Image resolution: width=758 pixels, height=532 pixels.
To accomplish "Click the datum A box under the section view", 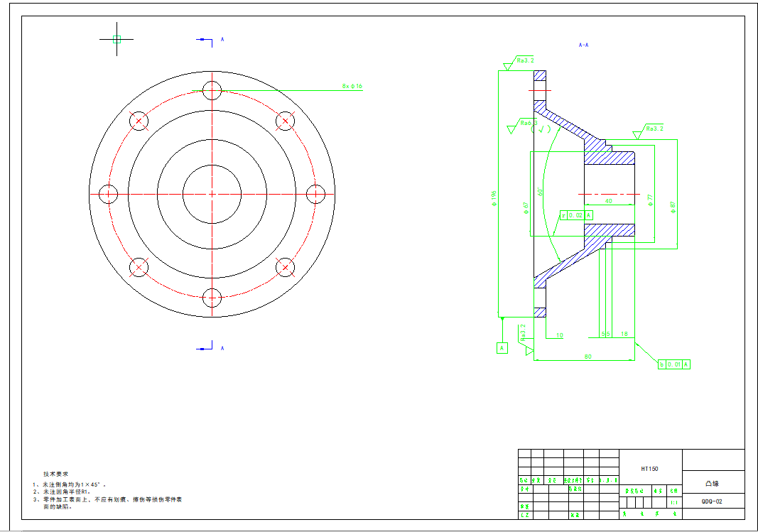I will 502,348.
